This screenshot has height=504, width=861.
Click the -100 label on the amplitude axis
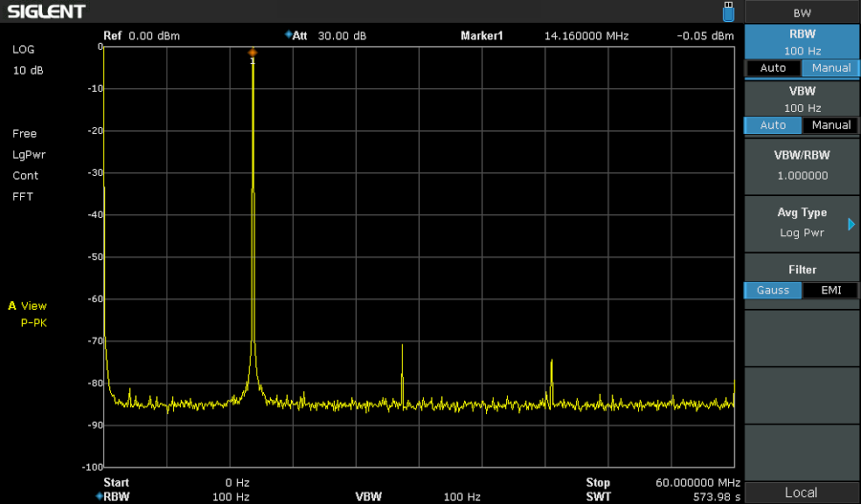tap(93, 468)
